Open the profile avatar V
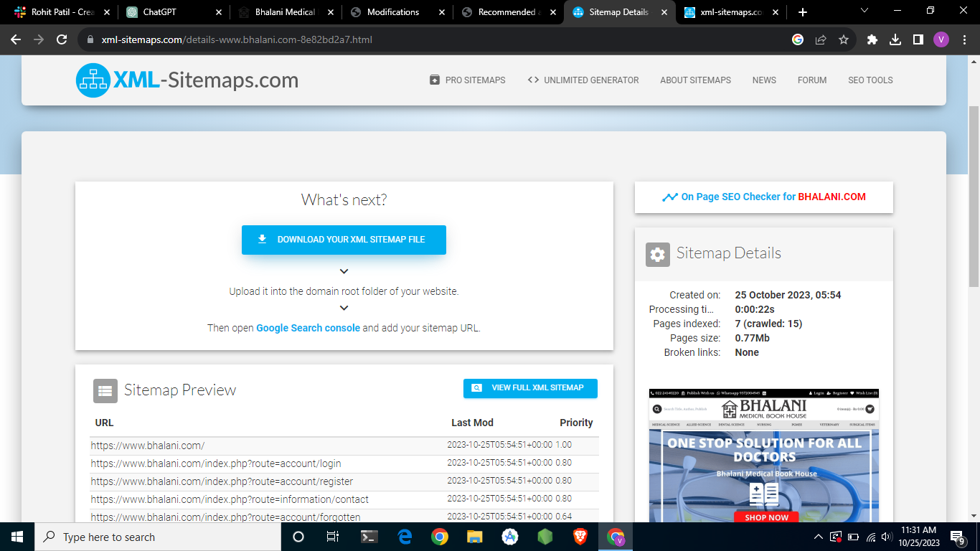The width and height of the screenshot is (980, 551). point(941,39)
